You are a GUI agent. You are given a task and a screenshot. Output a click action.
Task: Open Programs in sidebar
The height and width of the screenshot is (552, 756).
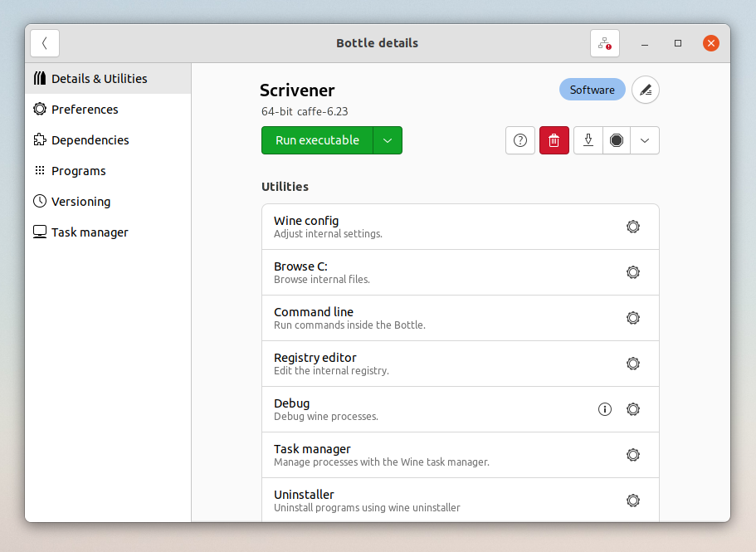point(108,171)
